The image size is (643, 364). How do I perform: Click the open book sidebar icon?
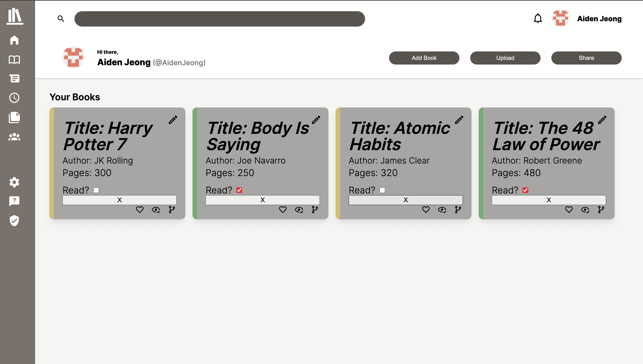click(14, 59)
